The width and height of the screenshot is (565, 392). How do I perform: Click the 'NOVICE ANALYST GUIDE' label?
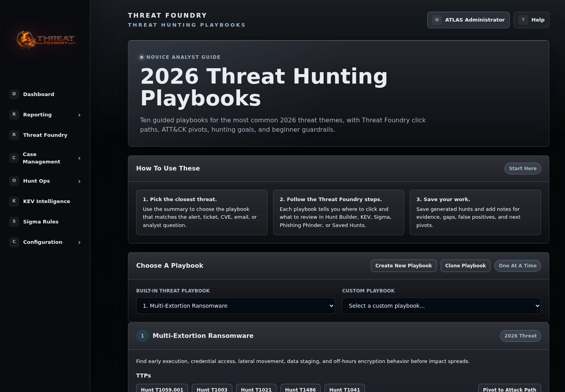[183, 57]
